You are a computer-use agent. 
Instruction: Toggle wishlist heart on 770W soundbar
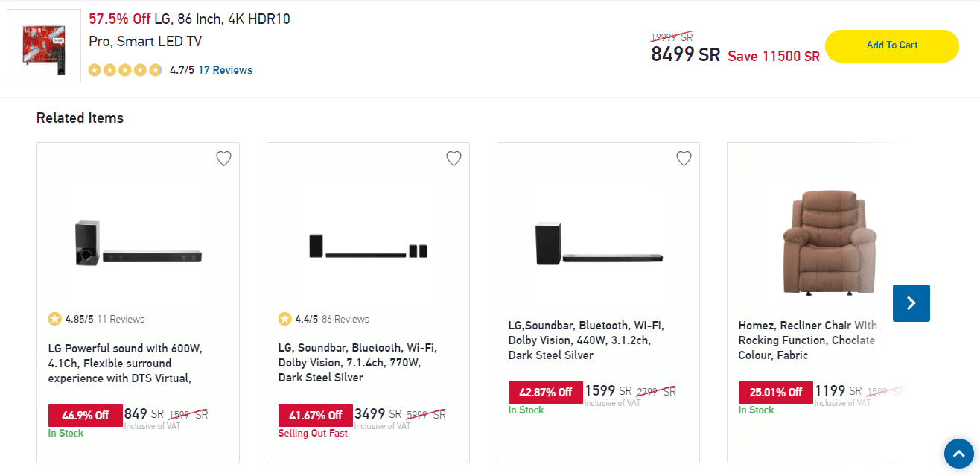(x=454, y=159)
